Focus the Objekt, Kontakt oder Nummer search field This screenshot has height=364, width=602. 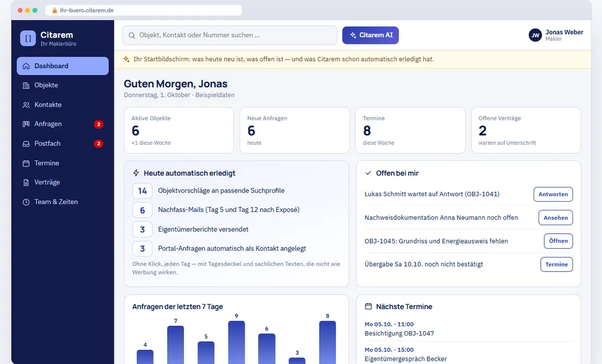[230, 36]
